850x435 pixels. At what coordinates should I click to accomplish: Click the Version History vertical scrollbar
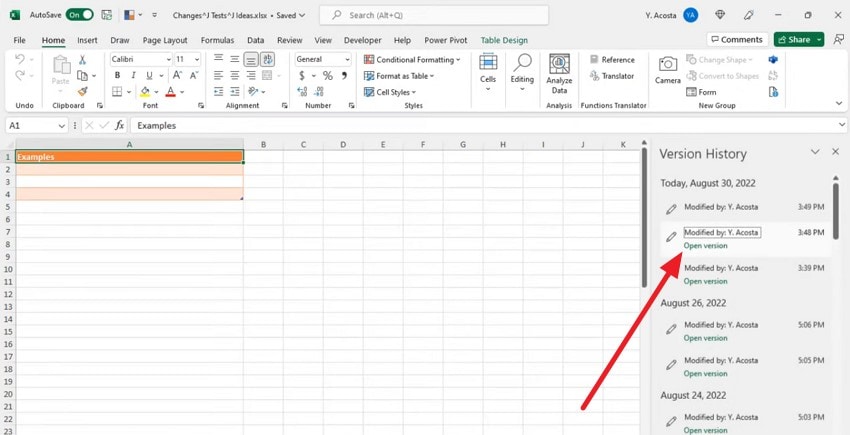[x=836, y=212]
